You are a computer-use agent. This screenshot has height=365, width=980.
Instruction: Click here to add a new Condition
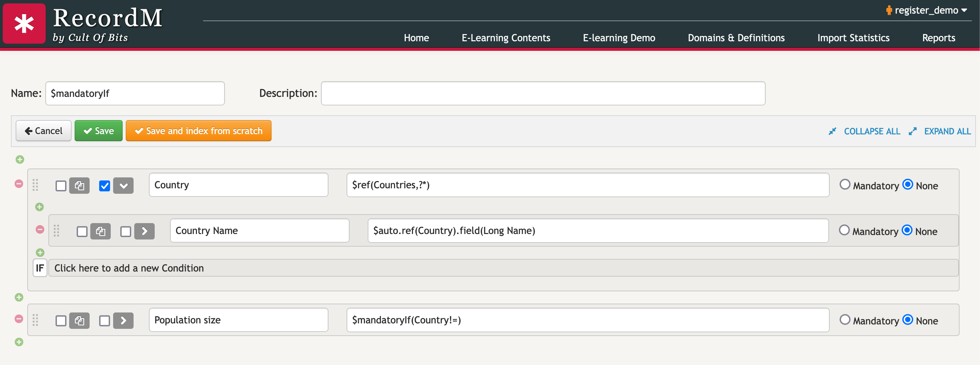[x=503, y=268]
